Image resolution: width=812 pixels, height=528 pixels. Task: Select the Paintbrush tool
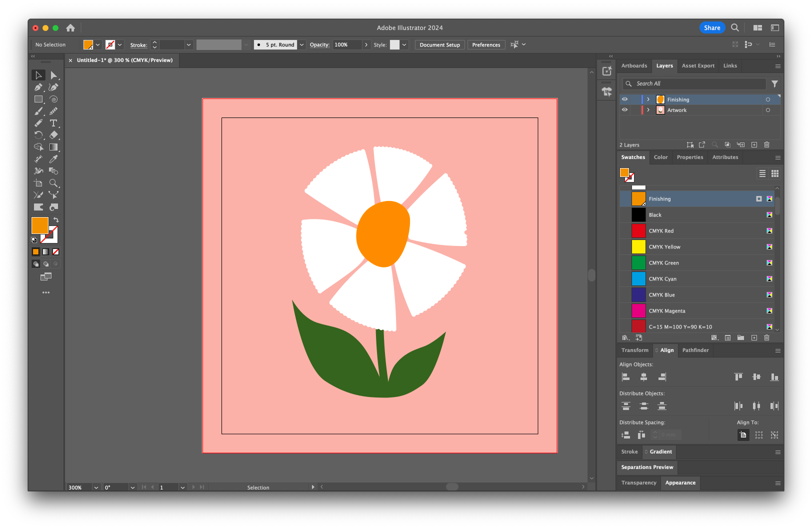38,111
